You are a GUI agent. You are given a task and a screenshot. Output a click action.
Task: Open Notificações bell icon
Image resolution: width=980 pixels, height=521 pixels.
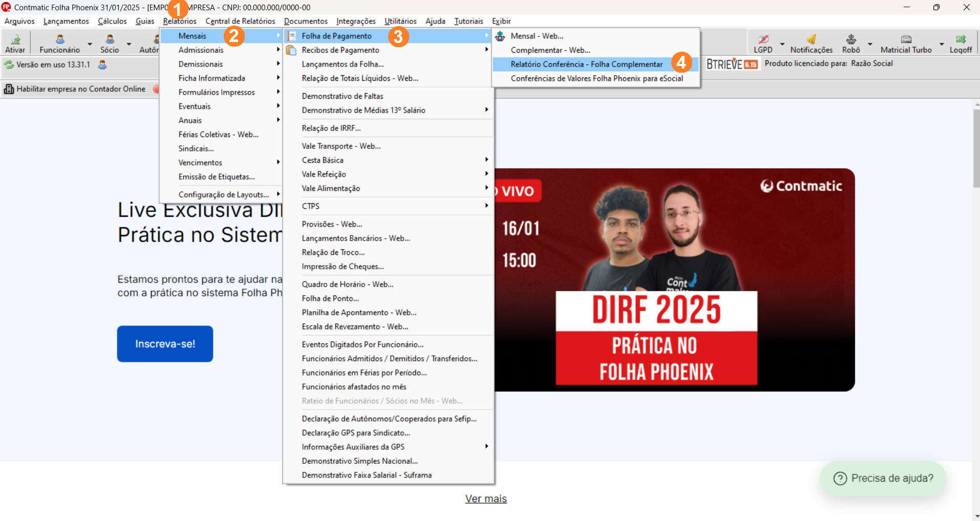coord(811,39)
